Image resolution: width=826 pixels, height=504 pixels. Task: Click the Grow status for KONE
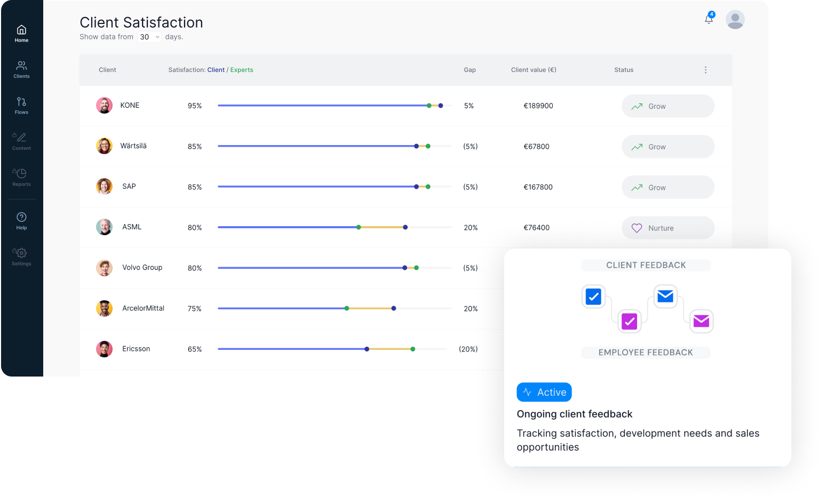(x=668, y=106)
